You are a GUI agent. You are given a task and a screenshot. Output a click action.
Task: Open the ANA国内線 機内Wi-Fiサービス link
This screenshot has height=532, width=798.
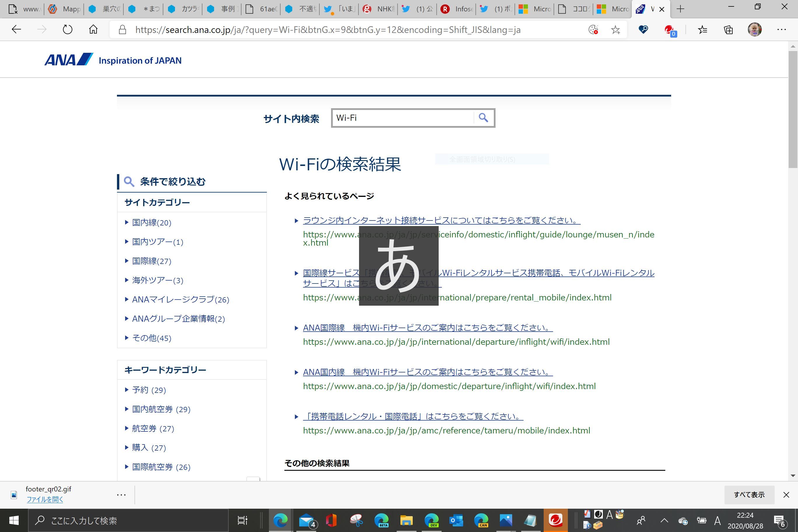428,372
